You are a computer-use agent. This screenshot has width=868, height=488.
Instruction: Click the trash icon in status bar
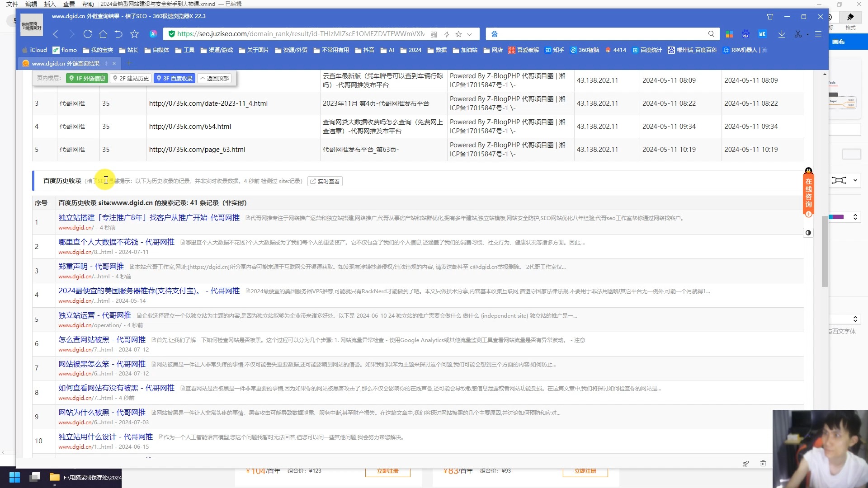pyautogui.click(x=763, y=464)
